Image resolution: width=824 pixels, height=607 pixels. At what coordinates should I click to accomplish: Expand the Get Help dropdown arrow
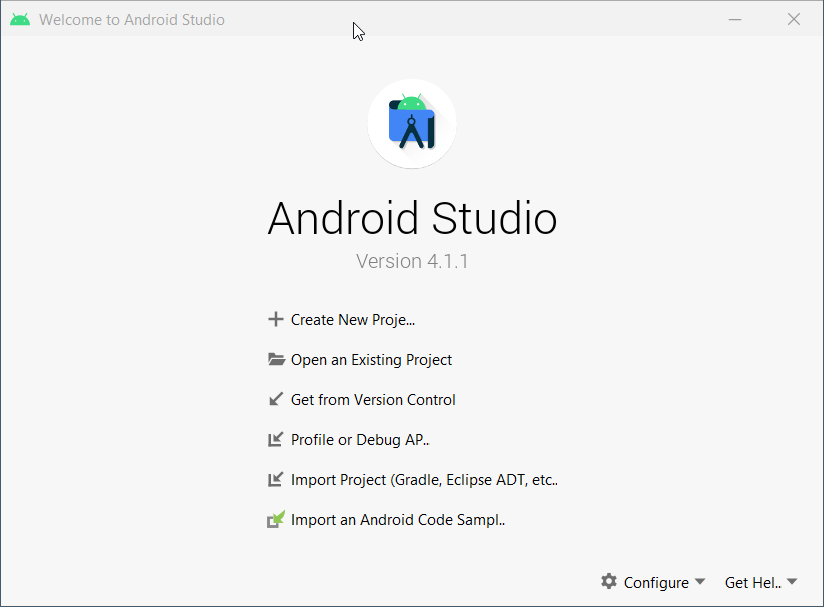tap(792, 581)
